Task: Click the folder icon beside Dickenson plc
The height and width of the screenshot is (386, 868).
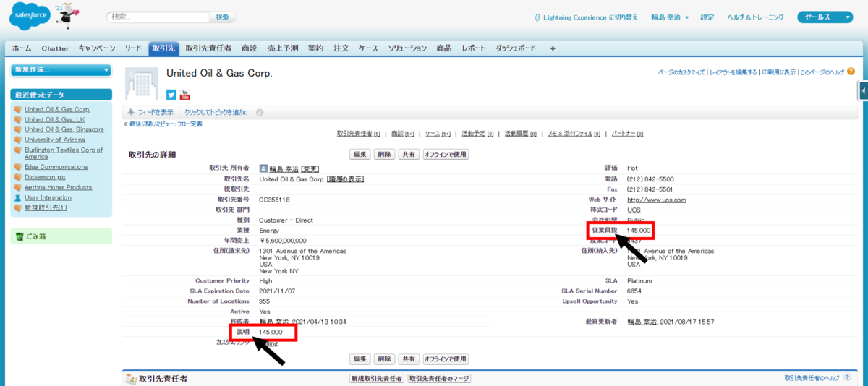Action: [17, 176]
